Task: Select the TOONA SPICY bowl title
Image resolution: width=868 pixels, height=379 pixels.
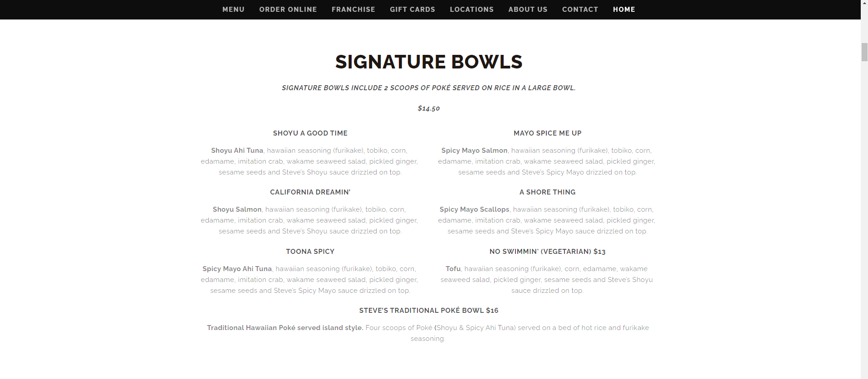Action: [310, 251]
